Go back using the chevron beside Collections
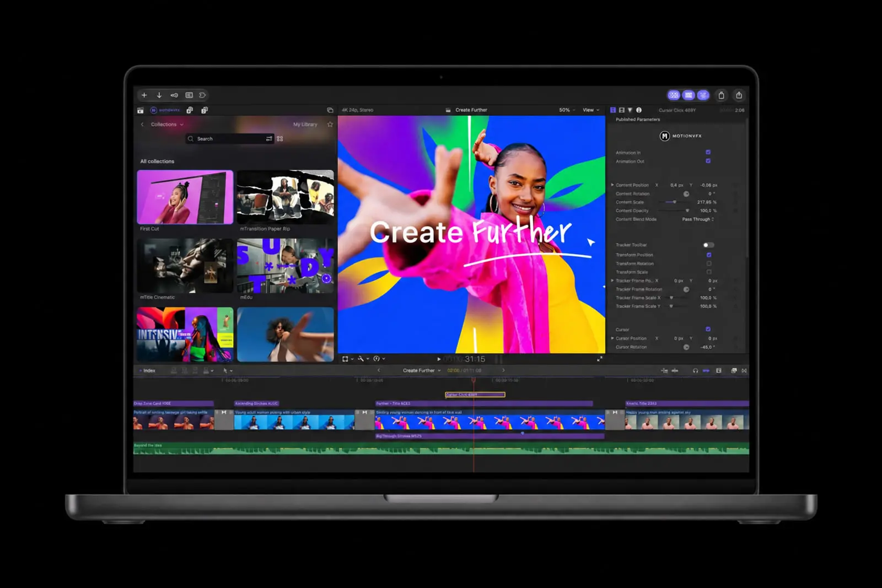The image size is (882, 588). pyautogui.click(x=142, y=125)
